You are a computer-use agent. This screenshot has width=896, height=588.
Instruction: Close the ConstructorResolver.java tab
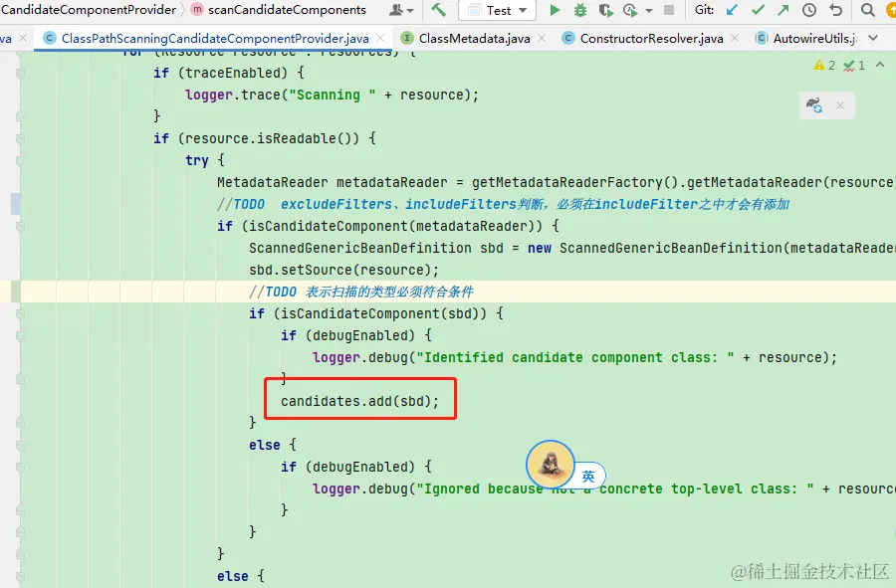point(735,38)
